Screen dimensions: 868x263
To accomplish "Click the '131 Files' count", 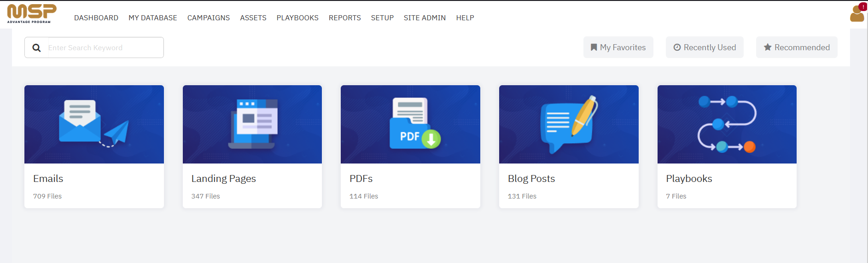I will (522, 196).
